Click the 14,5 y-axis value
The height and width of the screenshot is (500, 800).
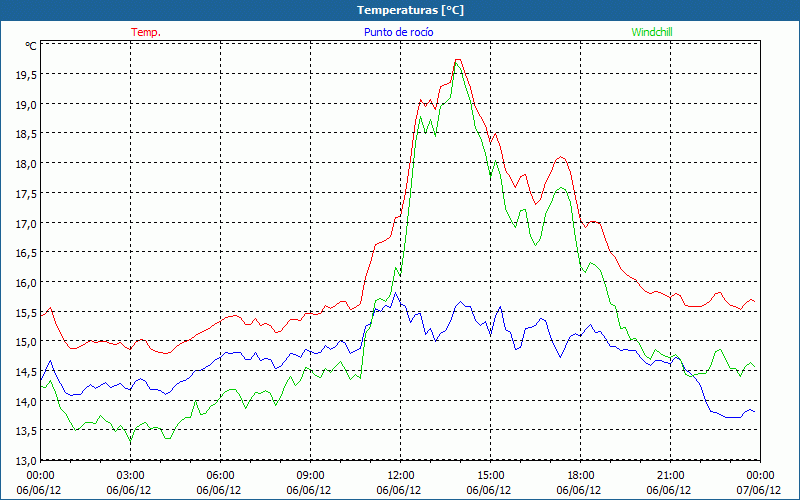(27, 371)
